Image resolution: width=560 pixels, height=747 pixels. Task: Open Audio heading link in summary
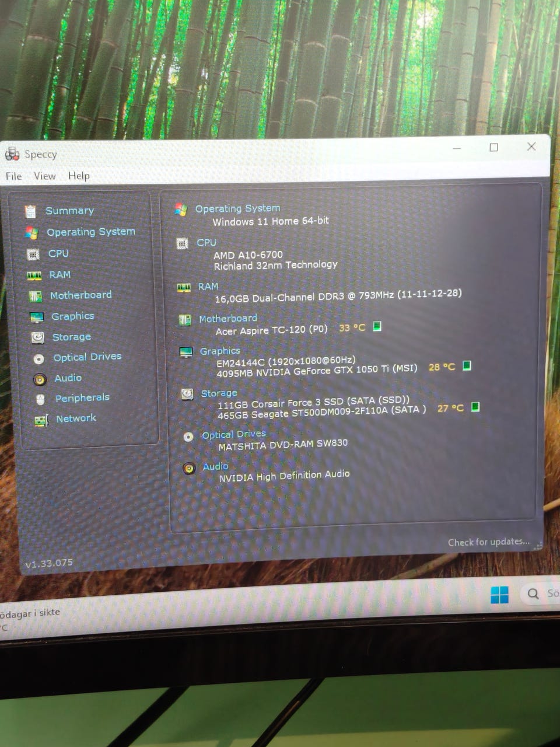(215, 466)
